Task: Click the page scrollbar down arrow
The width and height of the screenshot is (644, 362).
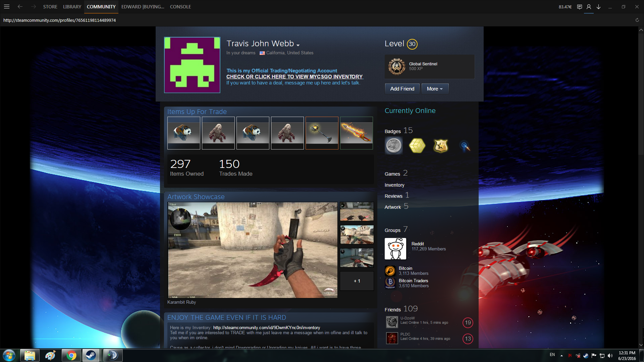Action: pyautogui.click(x=641, y=345)
